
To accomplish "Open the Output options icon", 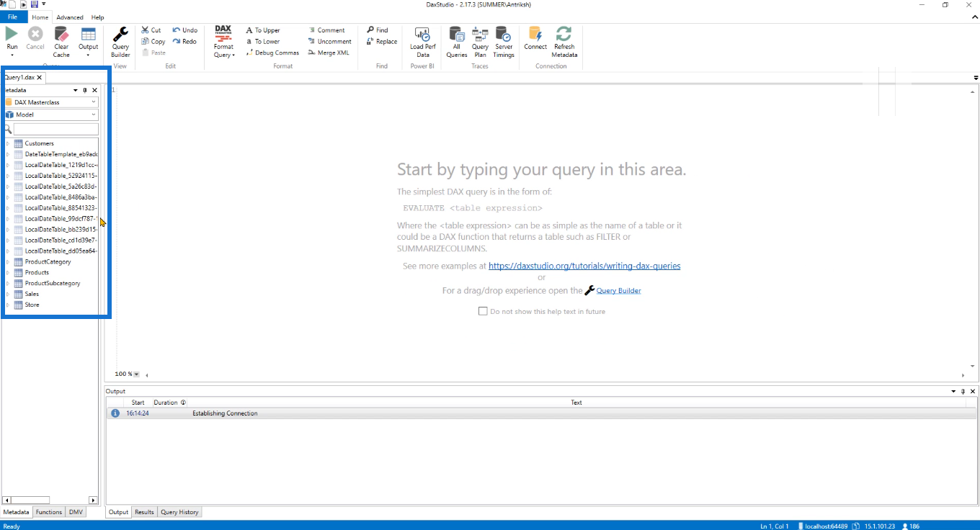I will coord(88,34).
